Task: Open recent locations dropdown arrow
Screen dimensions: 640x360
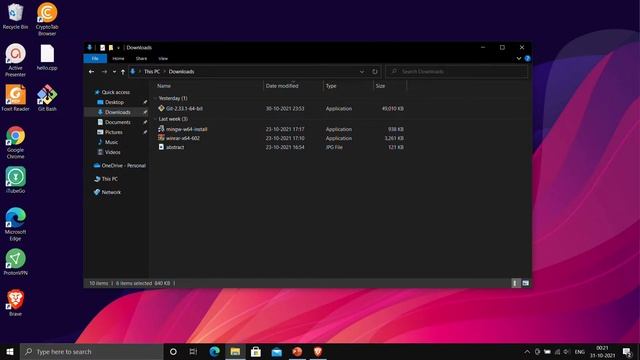Action: (114, 71)
